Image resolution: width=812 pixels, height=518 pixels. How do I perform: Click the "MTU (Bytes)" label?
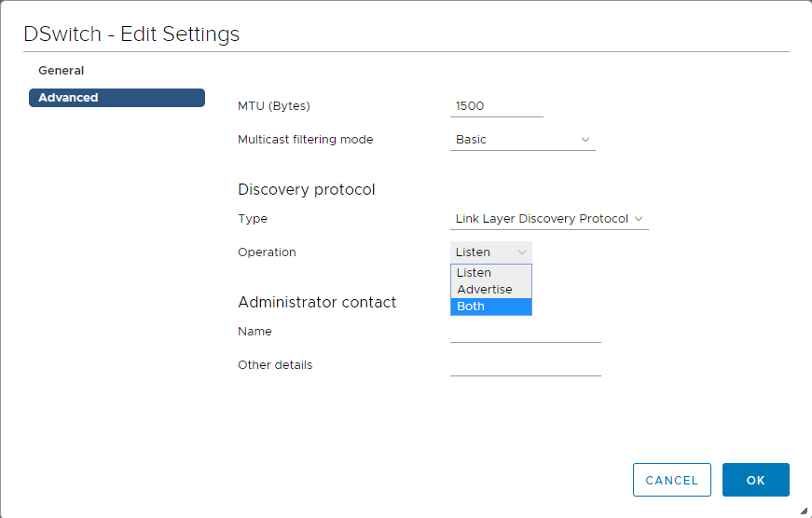[274, 106]
